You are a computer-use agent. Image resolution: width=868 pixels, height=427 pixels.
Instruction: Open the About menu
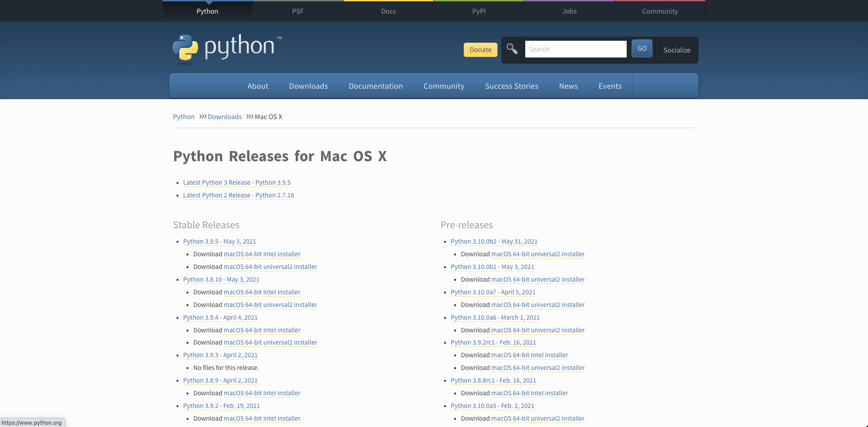coord(258,86)
